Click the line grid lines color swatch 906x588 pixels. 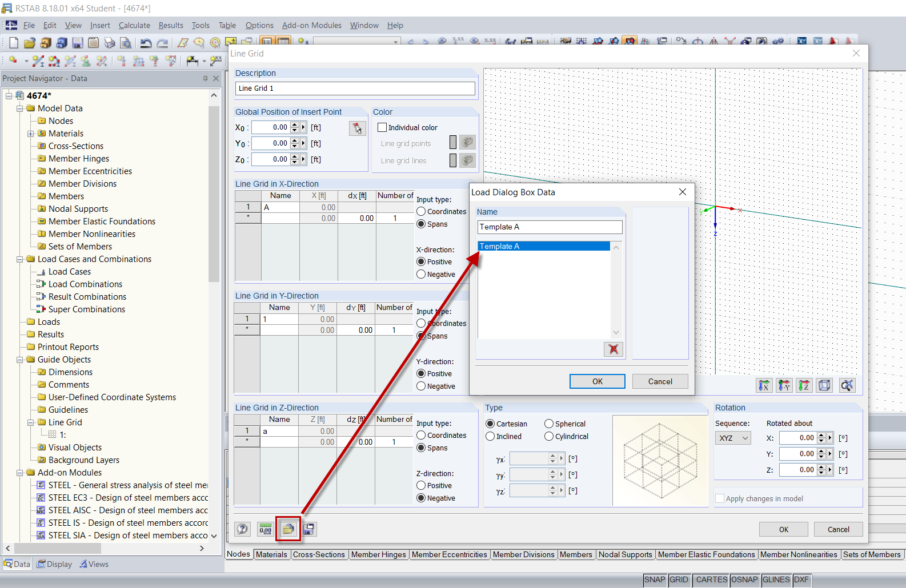pos(453,160)
